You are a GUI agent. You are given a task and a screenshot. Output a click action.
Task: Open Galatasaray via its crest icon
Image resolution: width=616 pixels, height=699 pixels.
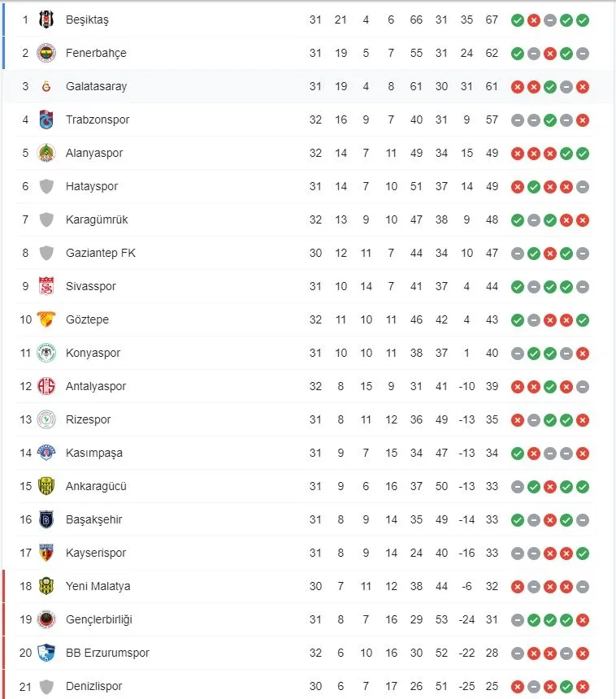[x=46, y=86]
